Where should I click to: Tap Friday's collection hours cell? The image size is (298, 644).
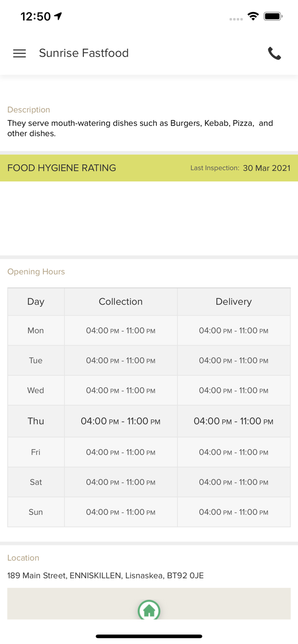tap(121, 452)
